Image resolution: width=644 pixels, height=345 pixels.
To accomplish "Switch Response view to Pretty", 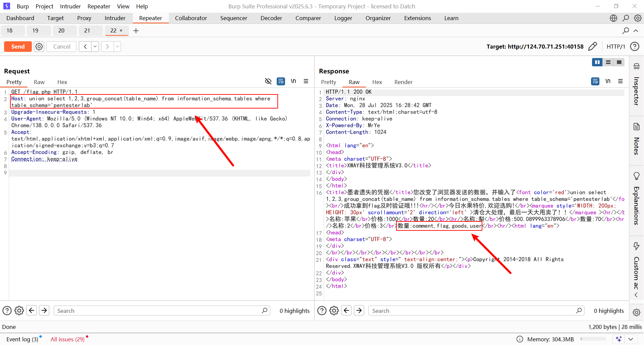I will (x=328, y=82).
